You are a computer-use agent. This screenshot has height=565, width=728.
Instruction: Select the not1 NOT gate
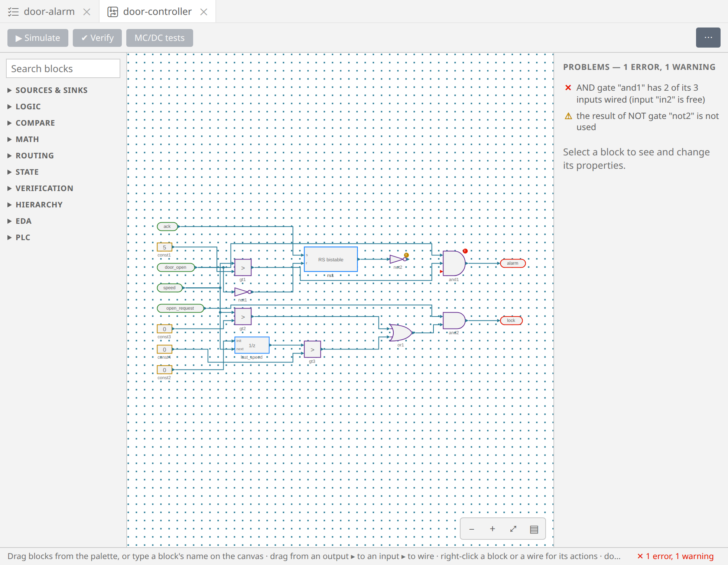click(243, 292)
